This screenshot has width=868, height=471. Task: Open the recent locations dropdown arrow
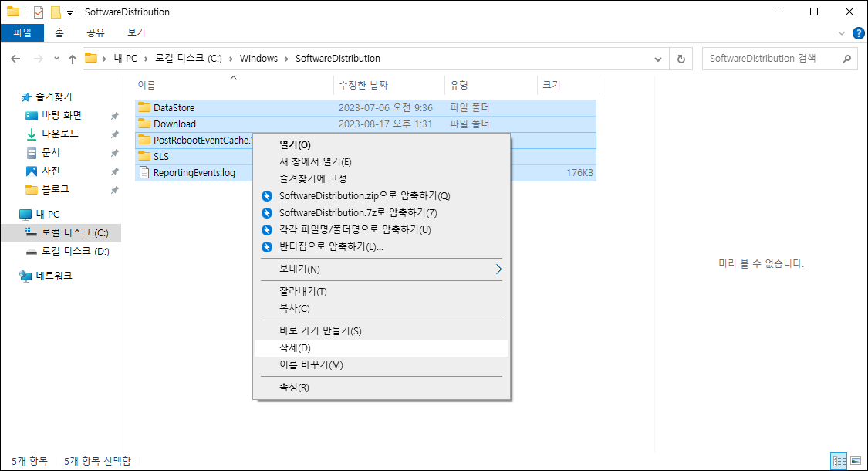pos(56,59)
